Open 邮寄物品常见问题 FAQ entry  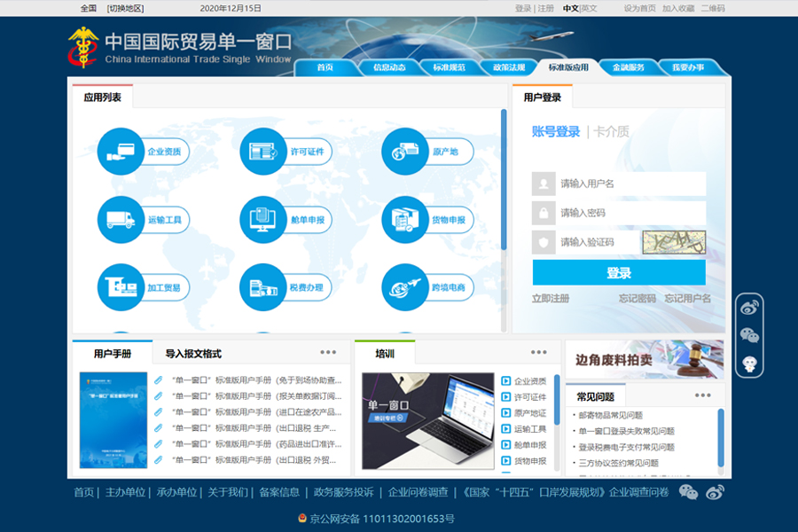pos(611,415)
